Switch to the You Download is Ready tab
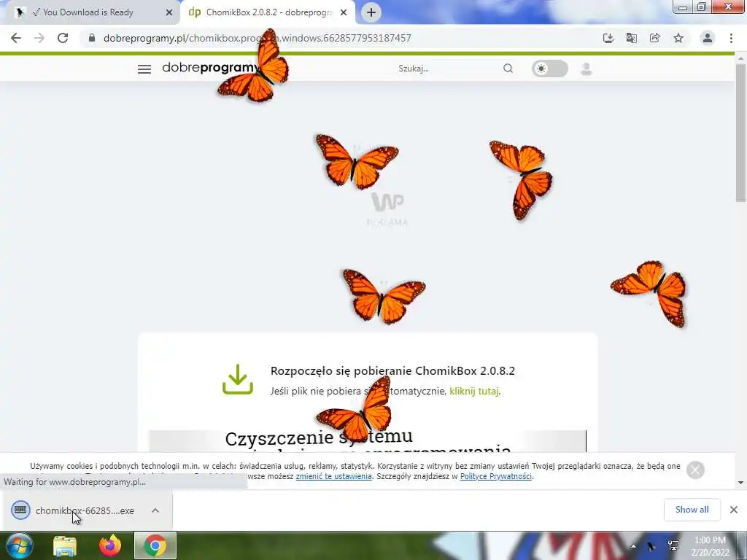The width and height of the screenshot is (747, 560). pos(88,12)
